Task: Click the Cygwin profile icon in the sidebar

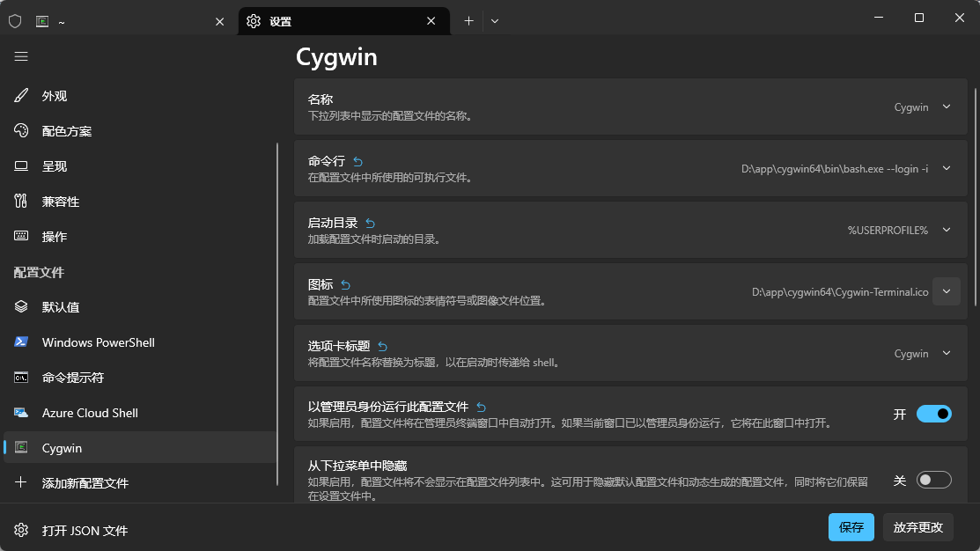Action: (x=21, y=447)
